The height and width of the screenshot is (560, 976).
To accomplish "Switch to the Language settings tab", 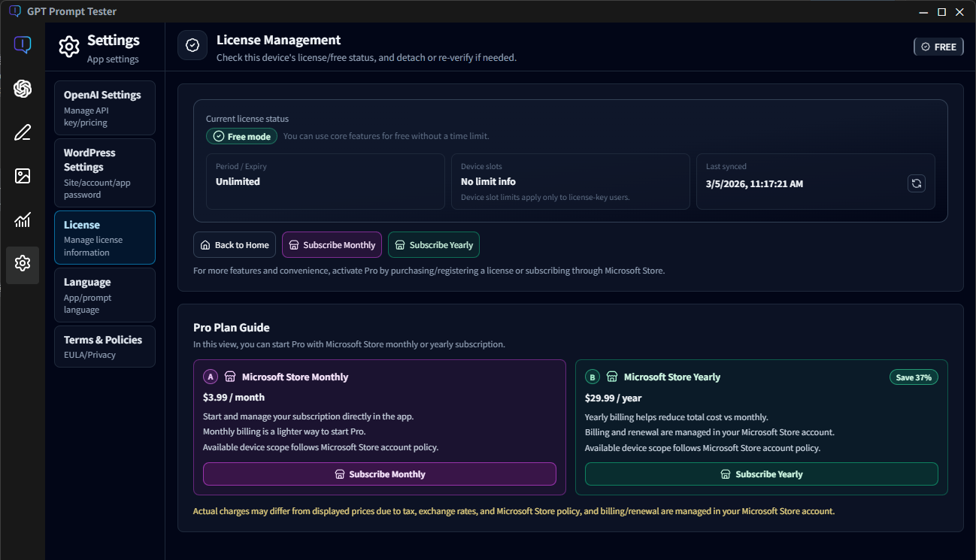I will tap(105, 295).
